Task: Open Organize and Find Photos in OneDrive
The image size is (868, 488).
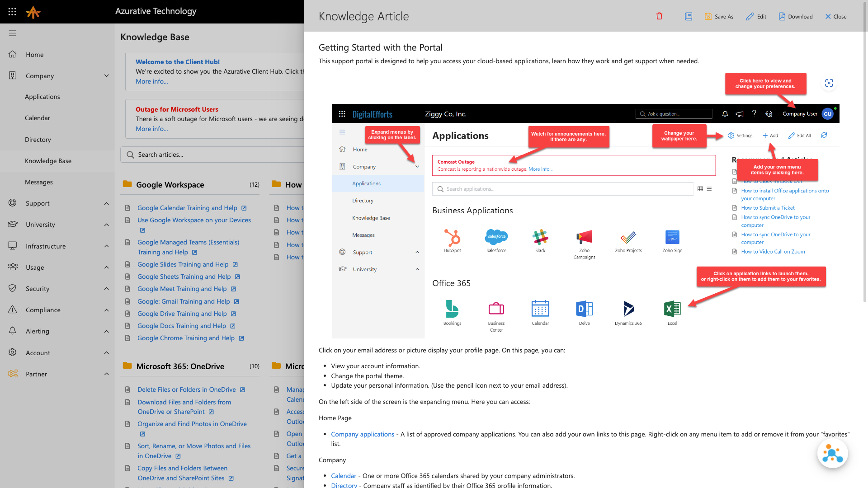Action: pyautogui.click(x=192, y=424)
